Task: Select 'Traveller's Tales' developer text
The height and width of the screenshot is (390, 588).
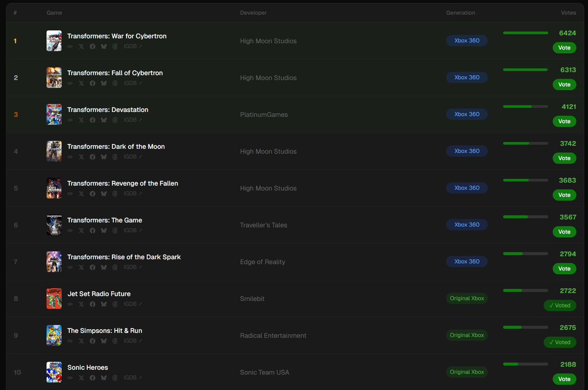Action: 264,225
